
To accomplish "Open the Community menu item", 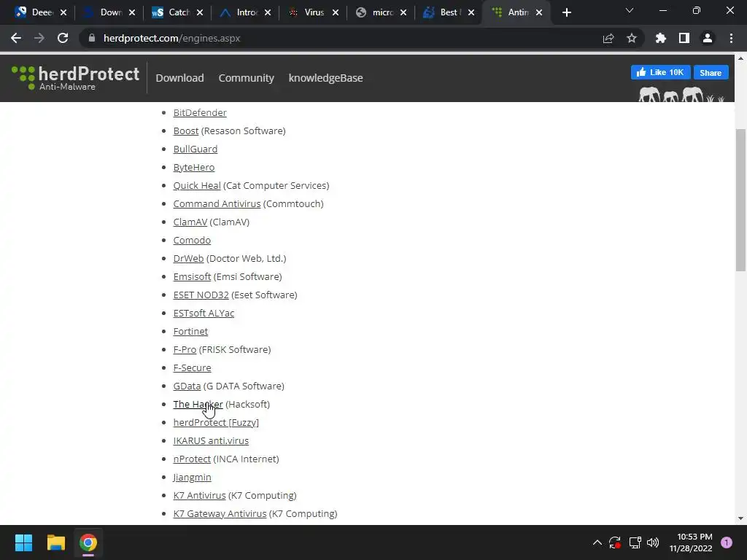I will [x=247, y=78].
